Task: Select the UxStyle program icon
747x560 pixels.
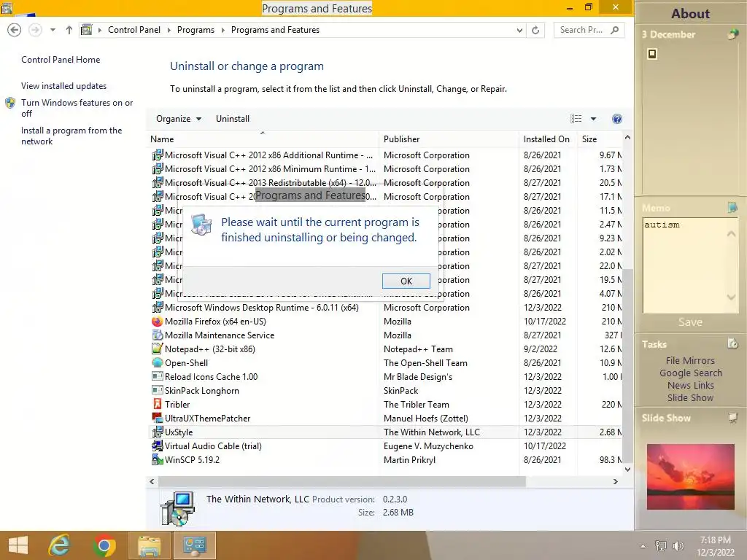Action: click(158, 432)
